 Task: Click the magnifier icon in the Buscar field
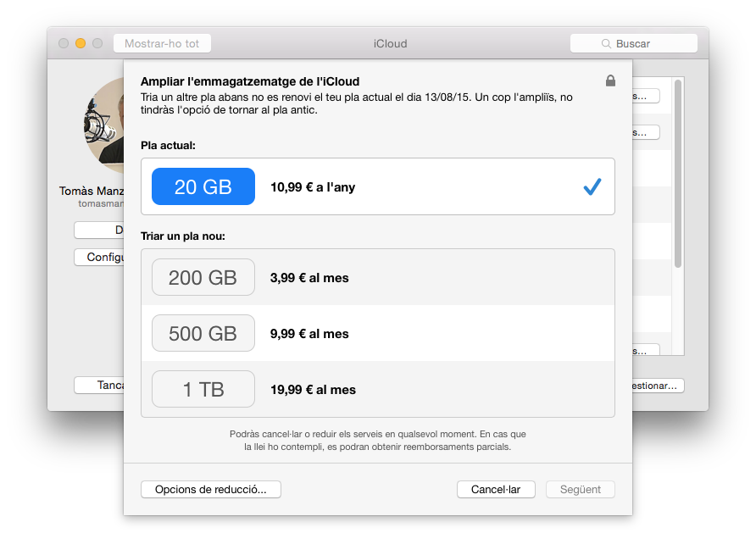606,44
